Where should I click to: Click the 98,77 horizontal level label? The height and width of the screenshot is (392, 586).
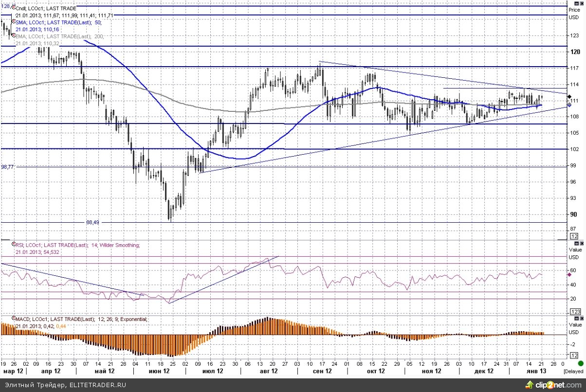[8, 166]
